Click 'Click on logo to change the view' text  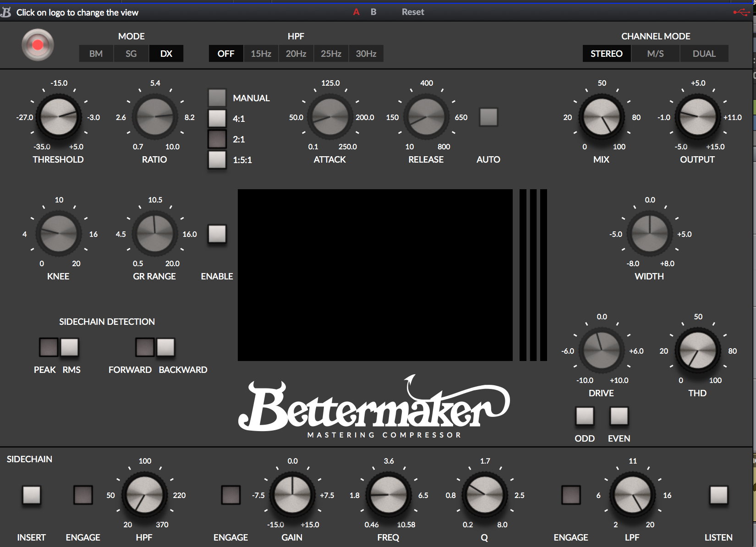click(x=77, y=12)
